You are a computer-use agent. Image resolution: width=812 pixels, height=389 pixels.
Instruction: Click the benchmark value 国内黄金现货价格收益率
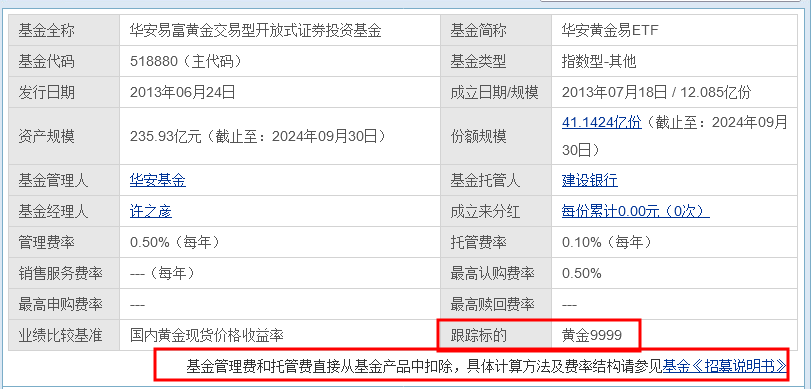(x=207, y=336)
